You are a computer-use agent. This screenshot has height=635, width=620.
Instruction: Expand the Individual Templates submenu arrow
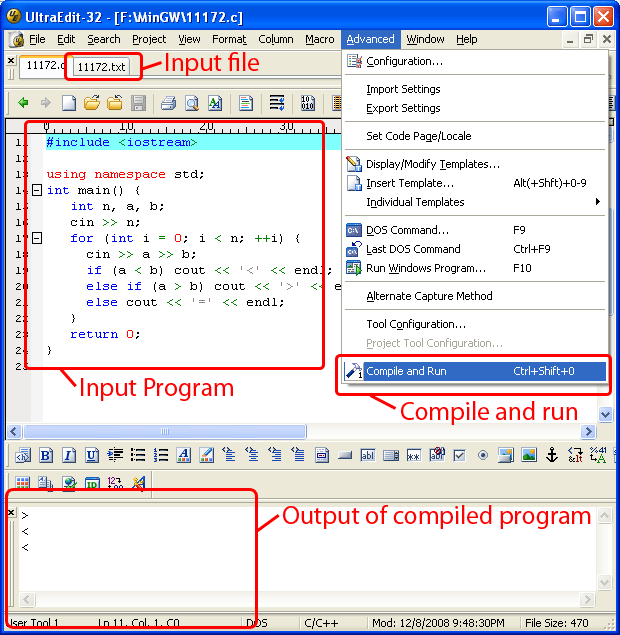(x=598, y=202)
